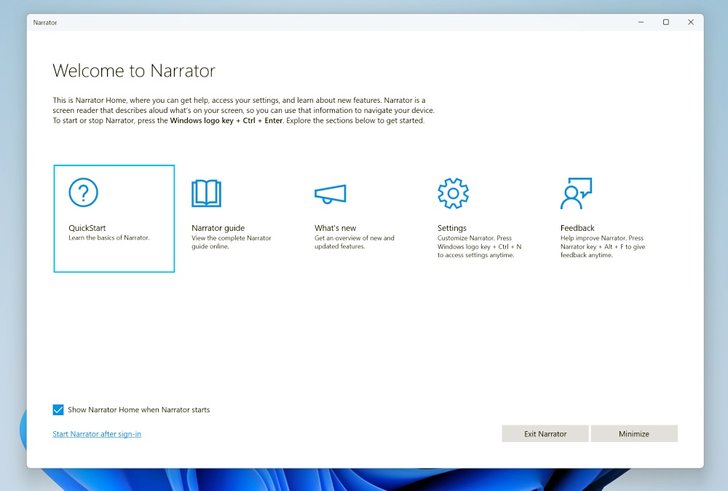Click the Feedback title label

coord(577,228)
